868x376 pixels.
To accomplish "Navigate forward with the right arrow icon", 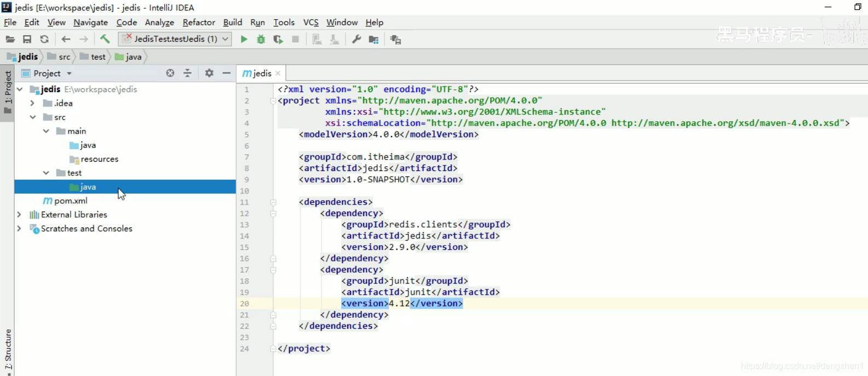I will [x=83, y=39].
